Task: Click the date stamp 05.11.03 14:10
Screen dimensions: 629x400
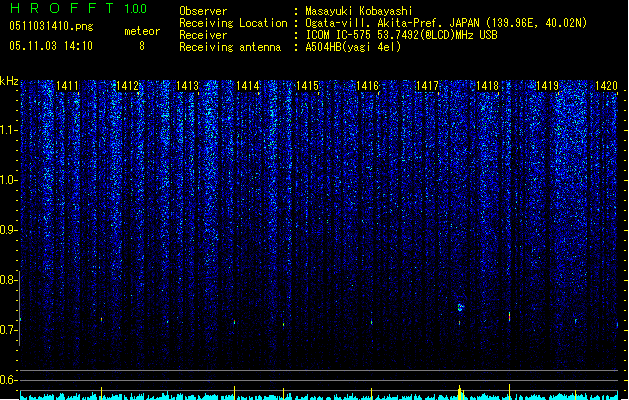Action: [51, 46]
